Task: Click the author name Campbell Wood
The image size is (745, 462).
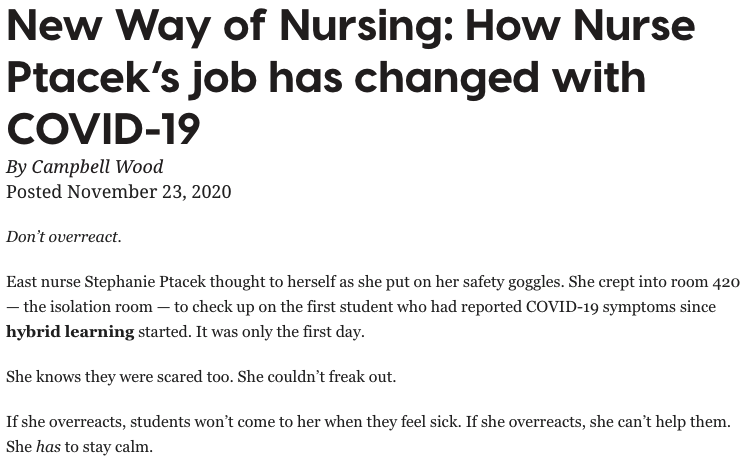Action: click(97, 167)
